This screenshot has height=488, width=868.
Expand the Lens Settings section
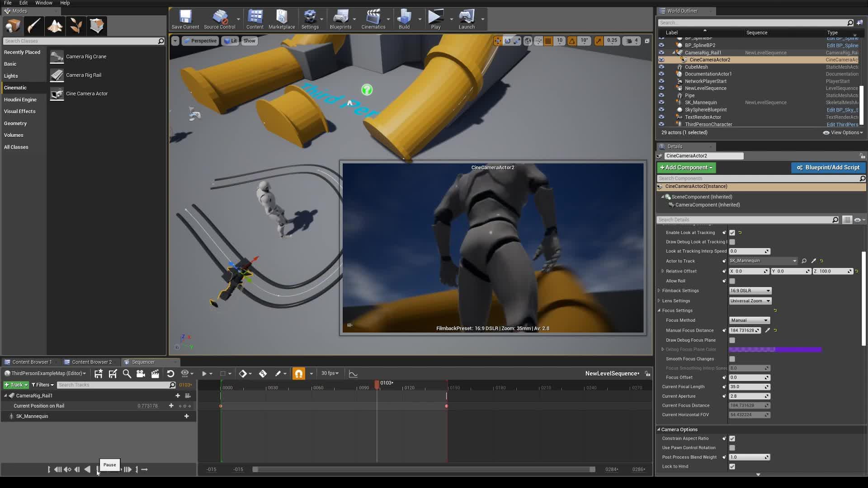tap(659, 300)
